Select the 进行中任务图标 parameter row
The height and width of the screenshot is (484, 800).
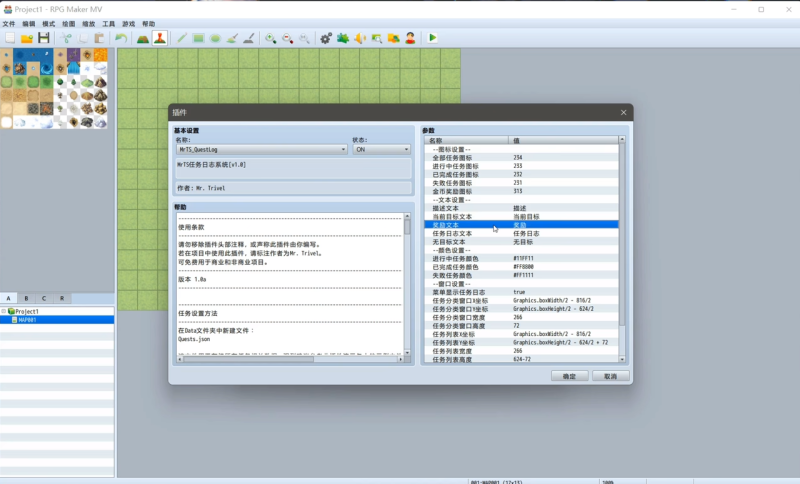pos(521,166)
